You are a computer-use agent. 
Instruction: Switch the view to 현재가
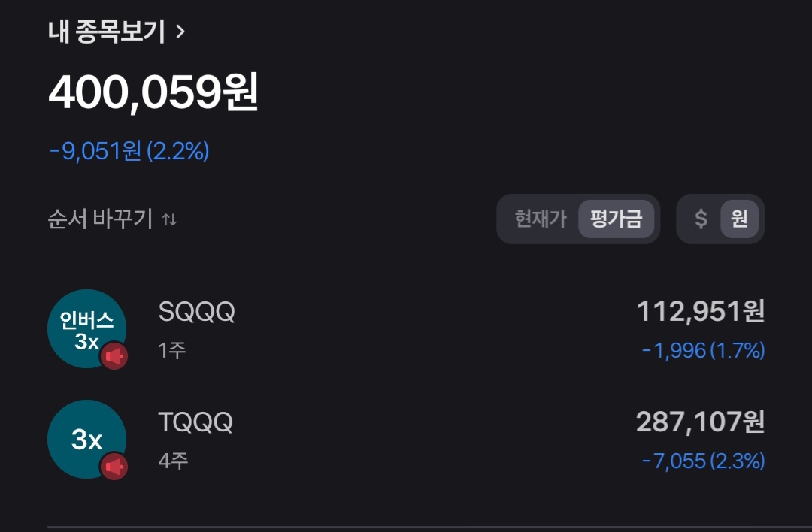point(540,219)
